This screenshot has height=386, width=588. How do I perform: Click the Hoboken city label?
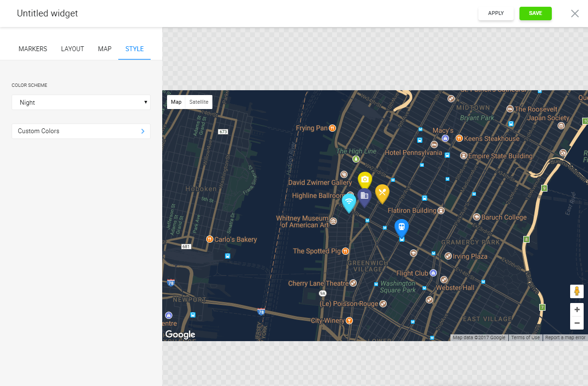coord(201,189)
